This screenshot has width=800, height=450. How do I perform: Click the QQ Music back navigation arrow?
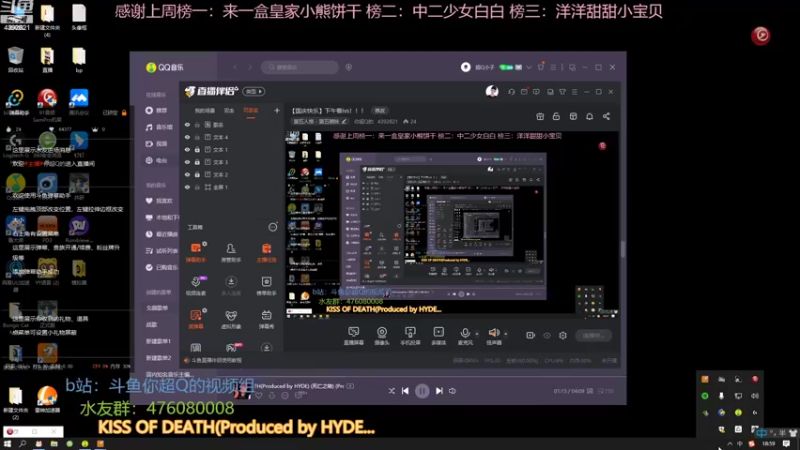coord(235,67)
